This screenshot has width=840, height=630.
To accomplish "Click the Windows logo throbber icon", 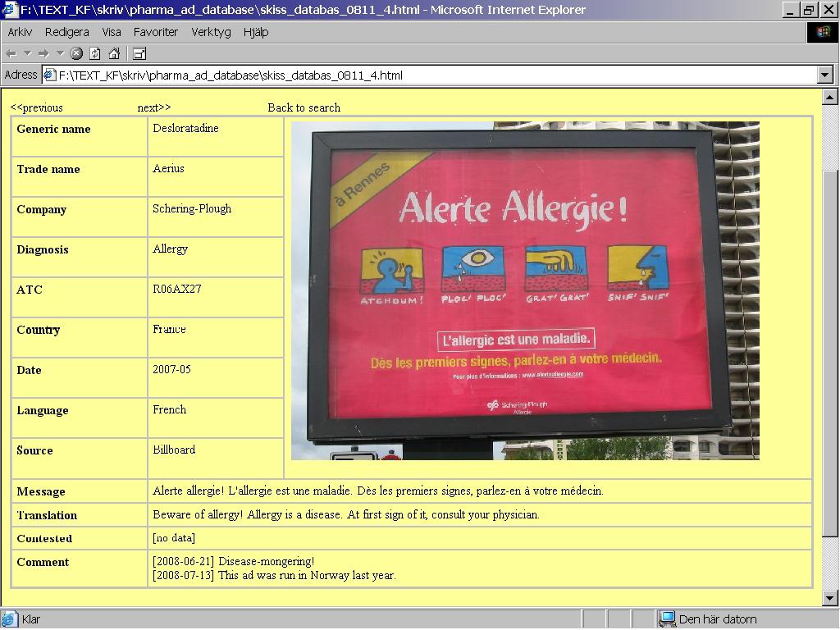I will (x=823, y=32).
